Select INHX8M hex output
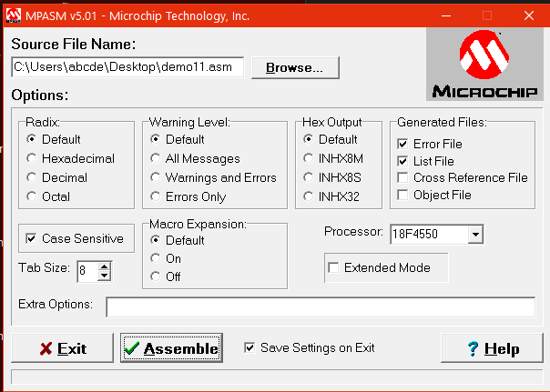 [309, 158]
